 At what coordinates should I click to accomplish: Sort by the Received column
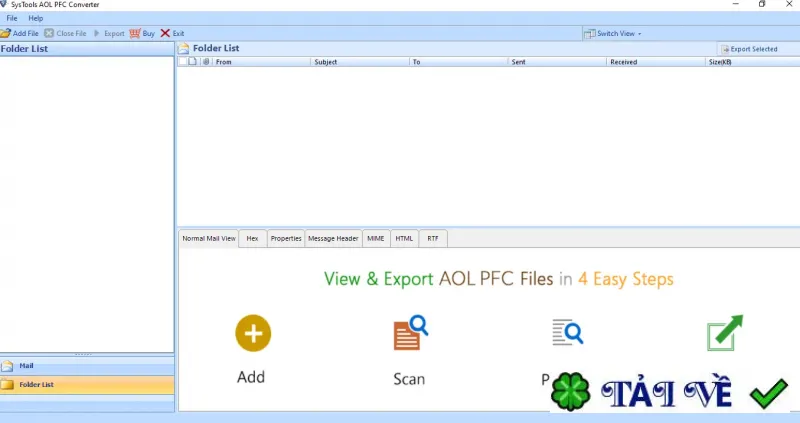point(656,62)
